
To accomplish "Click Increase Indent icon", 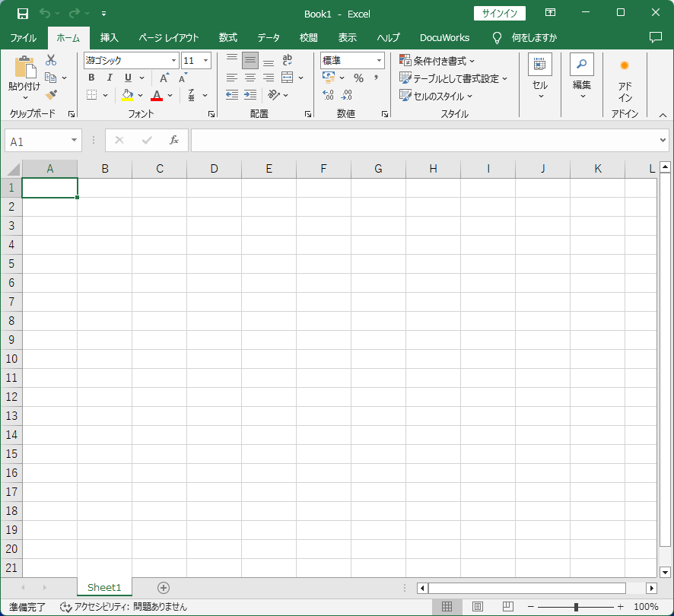I will pyautogui.click(x=250, y=95).
